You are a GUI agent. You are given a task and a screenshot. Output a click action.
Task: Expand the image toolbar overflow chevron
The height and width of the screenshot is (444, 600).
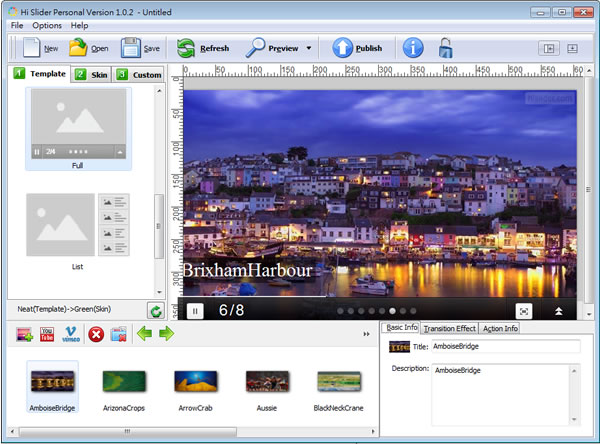pyautogui.click(x=366, y=334)
